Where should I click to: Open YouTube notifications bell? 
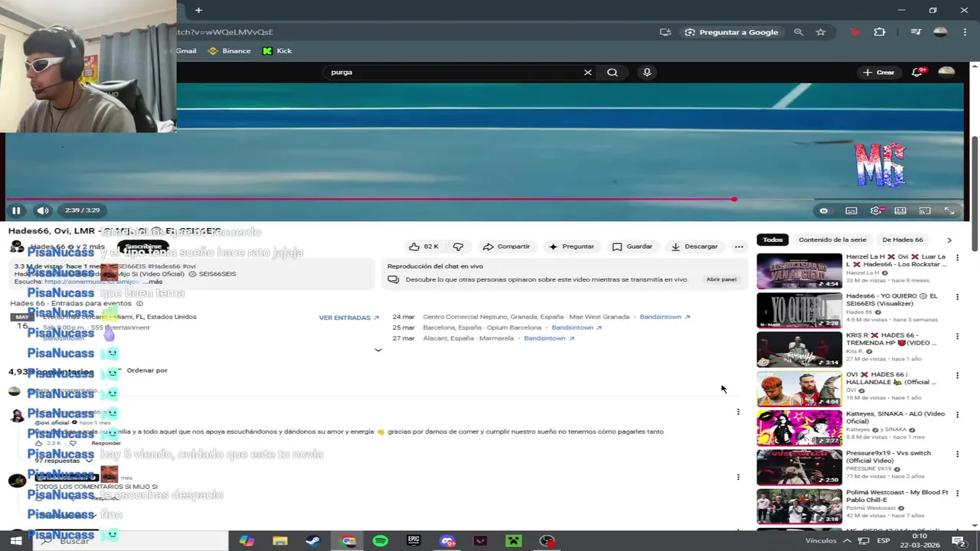[917, 72]
